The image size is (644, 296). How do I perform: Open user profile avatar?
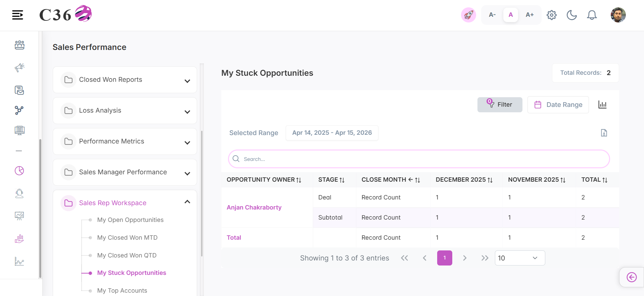click(618, 15)
